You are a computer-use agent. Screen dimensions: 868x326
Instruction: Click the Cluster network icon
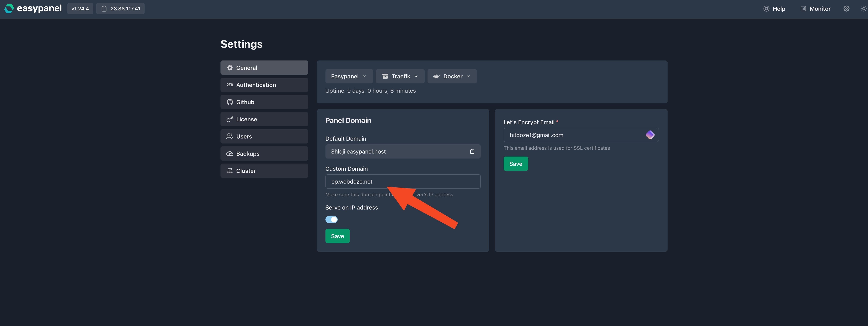[230, 171]
